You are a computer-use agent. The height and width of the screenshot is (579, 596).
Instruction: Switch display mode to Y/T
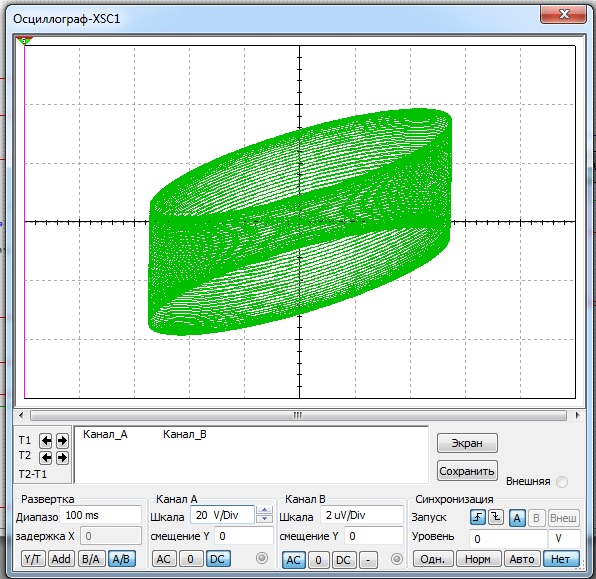[x=33, y=559]
